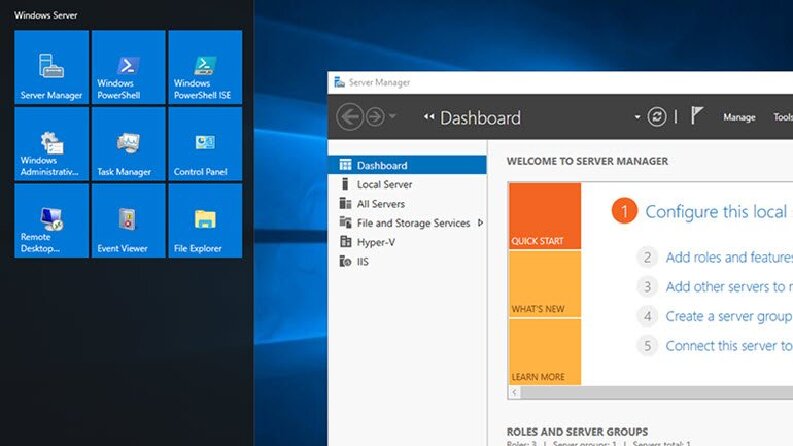The width and height of the screenshot is (793, 446).
Task: Select All Servers in the sidebar
Action: tap(407, 204)
